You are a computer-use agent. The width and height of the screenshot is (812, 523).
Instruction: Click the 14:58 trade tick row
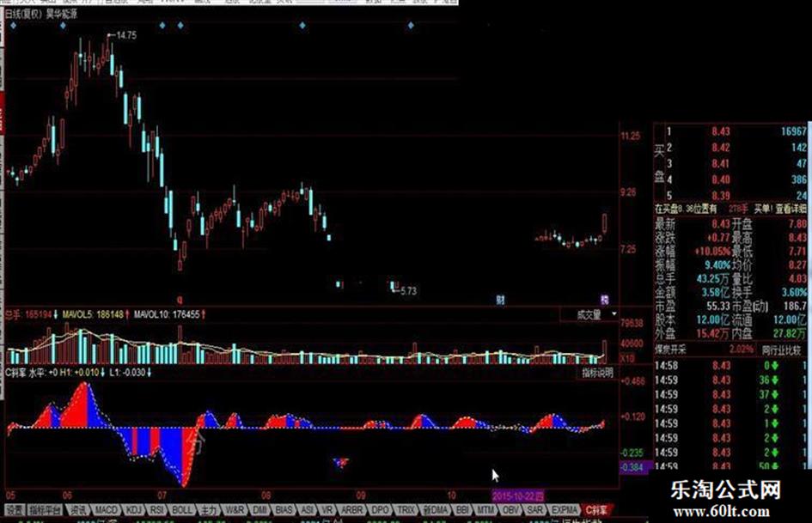pos(730,366)
